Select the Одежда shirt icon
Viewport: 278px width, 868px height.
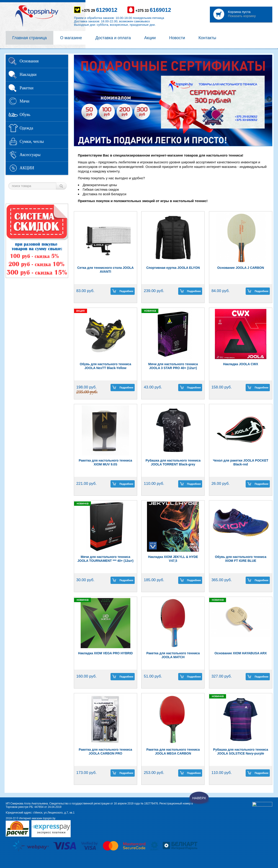pyautogui.click(x=13, y=128)
